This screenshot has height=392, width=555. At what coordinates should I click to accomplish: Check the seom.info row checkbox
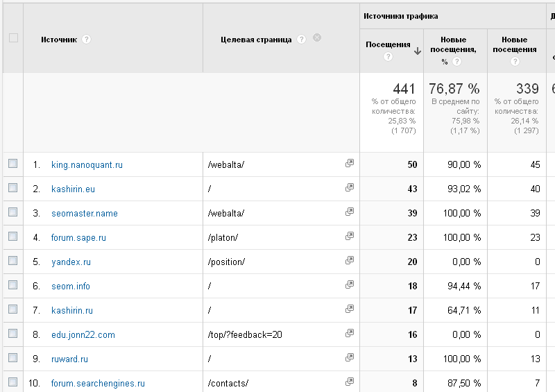click(12, 284)
